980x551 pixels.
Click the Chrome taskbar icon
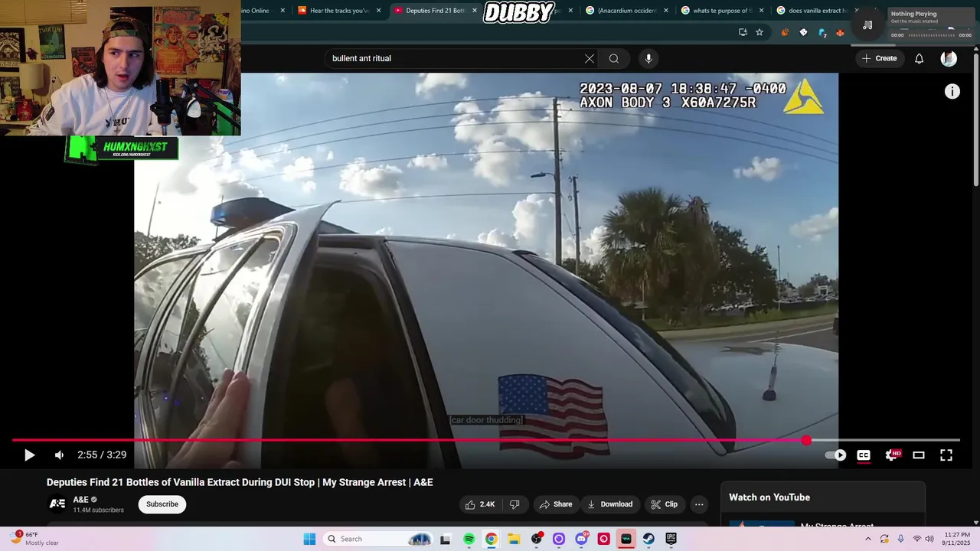491,539
